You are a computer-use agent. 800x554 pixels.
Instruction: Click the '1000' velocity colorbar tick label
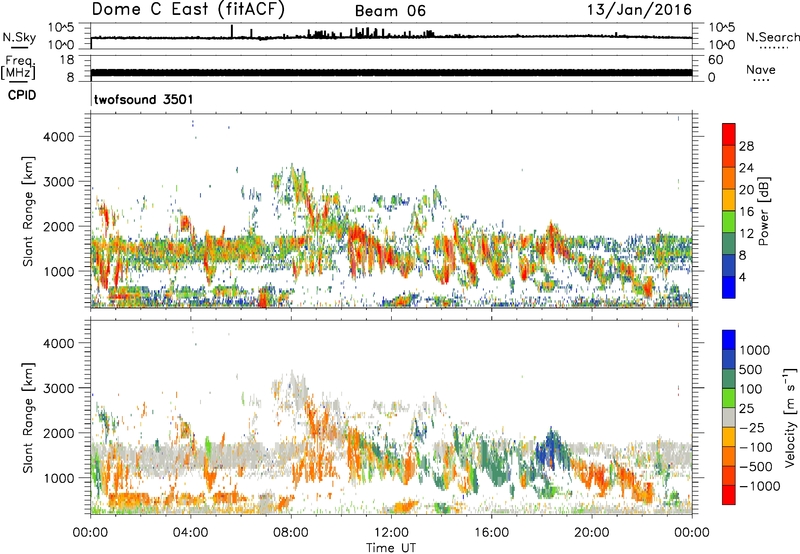[x=755, y=350]
